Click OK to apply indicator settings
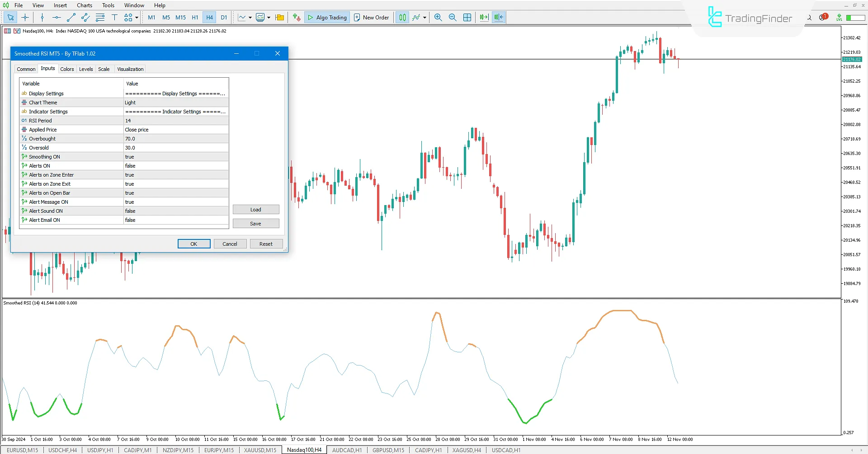 click(194, 243)
